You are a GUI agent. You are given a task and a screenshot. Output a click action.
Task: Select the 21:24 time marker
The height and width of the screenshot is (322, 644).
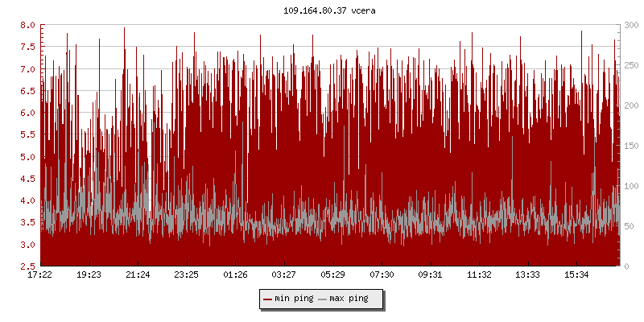point(138,275)
